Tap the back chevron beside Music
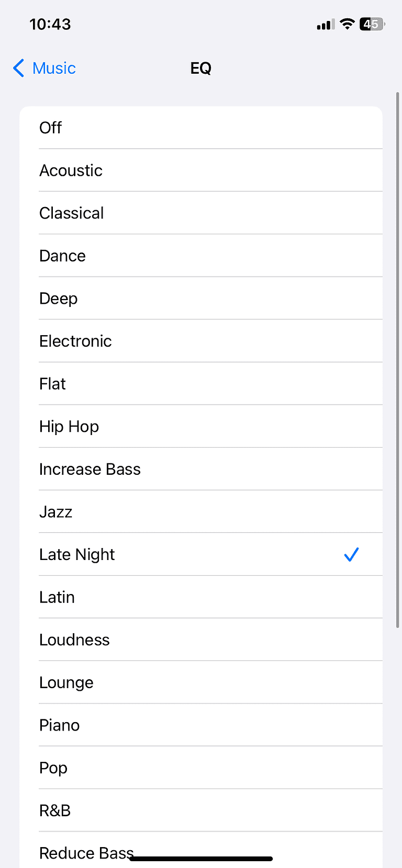 [18, 68]
